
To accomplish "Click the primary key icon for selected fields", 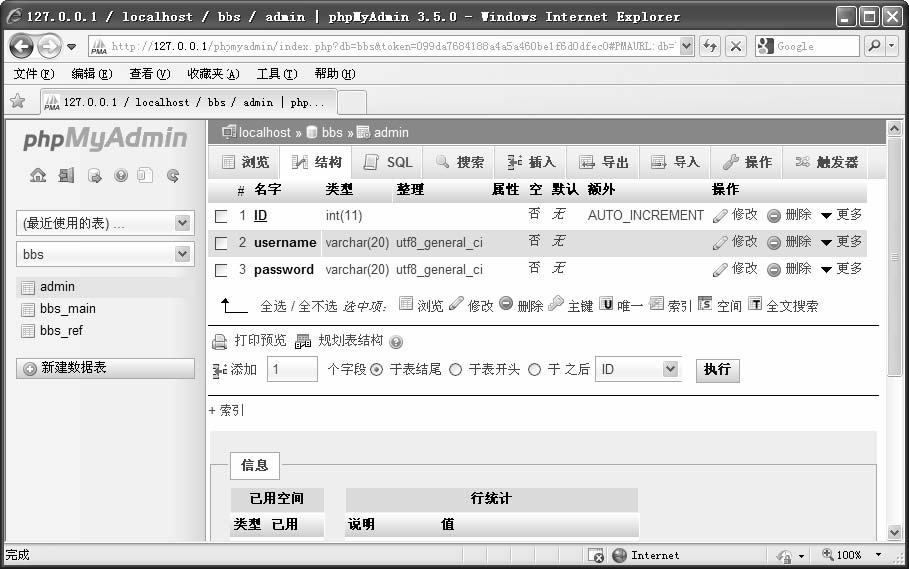I will pos(555,303).
